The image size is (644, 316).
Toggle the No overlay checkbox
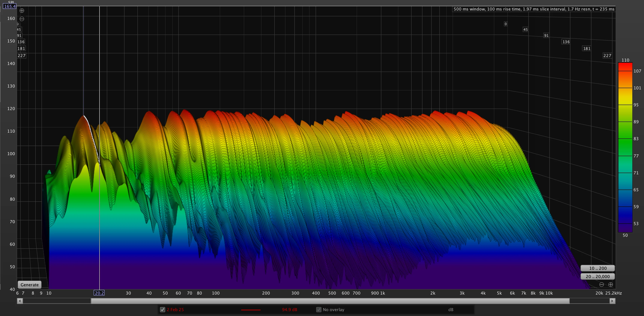(319, 309)
